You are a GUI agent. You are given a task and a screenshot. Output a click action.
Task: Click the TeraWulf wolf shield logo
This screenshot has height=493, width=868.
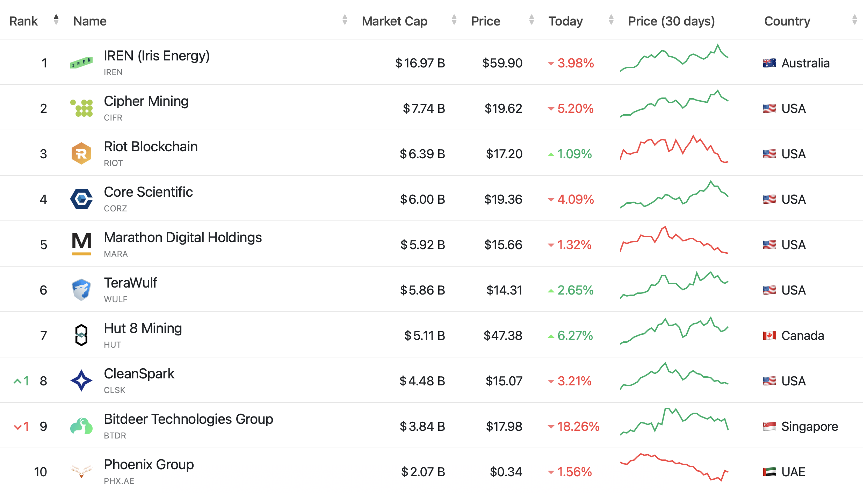(81, 290)
